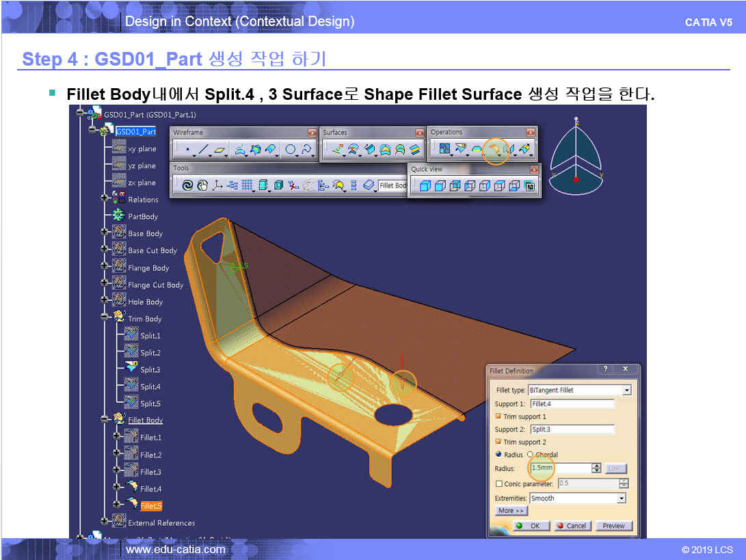Click the Axis System icon in Tools toolbar
This screenshot has width=746, height=560.
pos(217,185)
